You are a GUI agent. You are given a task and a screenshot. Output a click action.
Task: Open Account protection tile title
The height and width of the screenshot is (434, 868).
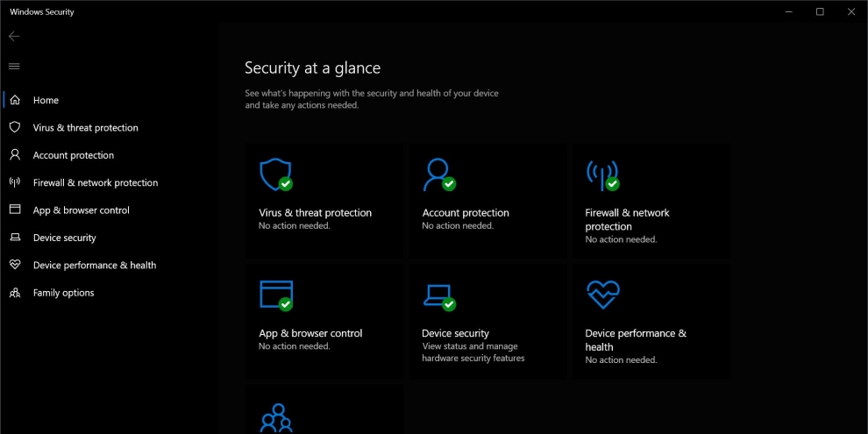[x=466, y=212]
